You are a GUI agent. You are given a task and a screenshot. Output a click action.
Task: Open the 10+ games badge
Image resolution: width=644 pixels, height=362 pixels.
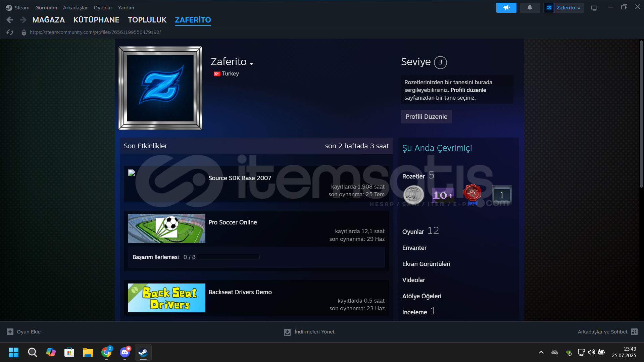pos(443,195)
